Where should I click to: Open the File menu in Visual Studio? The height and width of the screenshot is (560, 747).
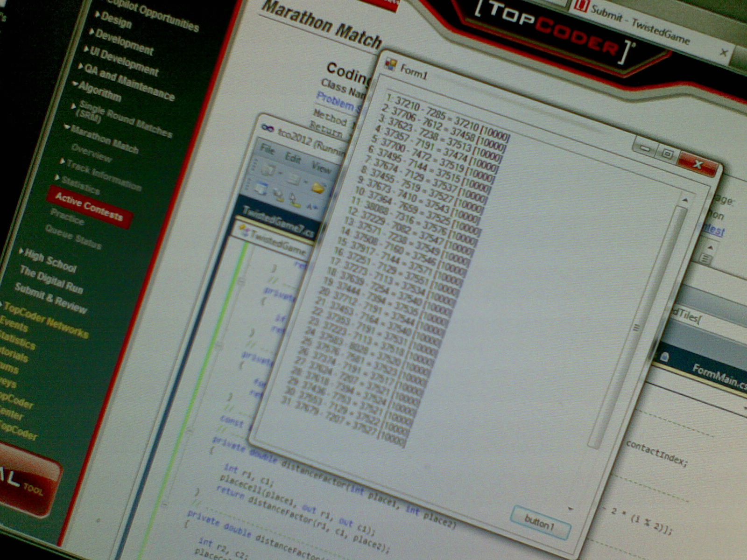pos(267,149)
